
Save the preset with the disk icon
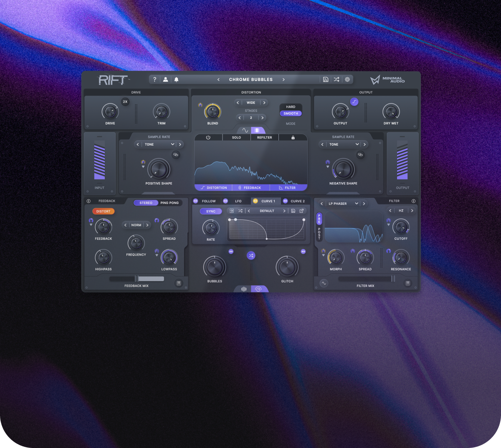[326, 79]
